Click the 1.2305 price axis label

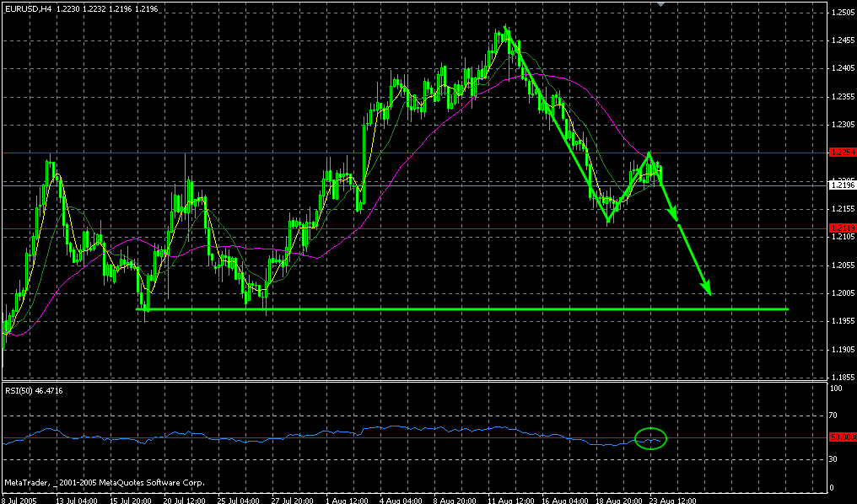[x=843, y=125]
